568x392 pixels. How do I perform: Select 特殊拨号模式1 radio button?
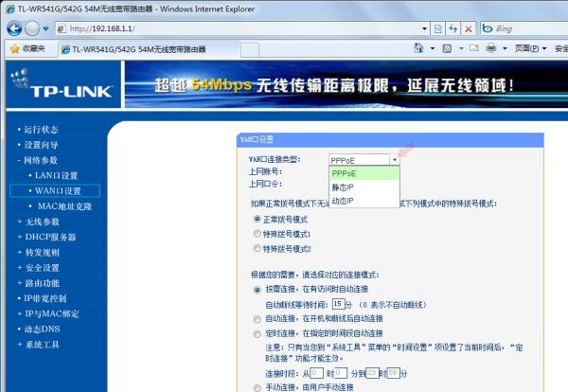pyautogui.click(x=257, y=234)
